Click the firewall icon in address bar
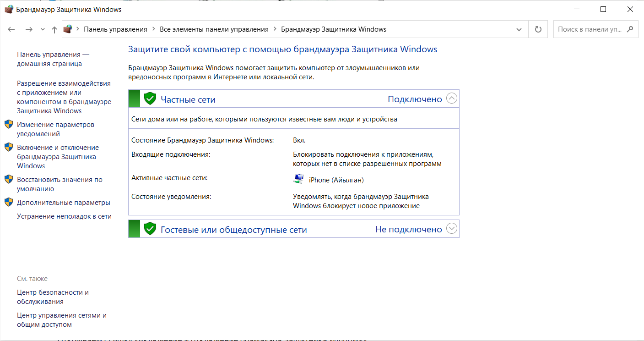This screenshot has width=644, height=341. click(x=68, y=29)
